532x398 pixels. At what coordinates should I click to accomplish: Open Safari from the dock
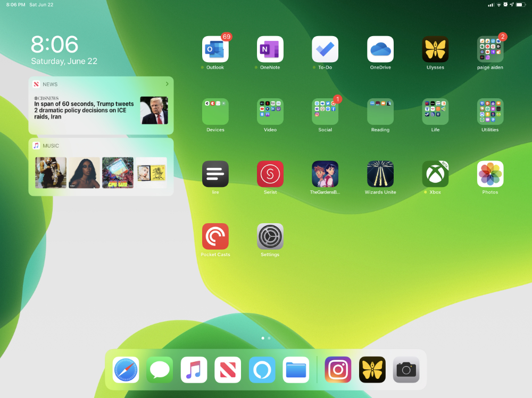pos(126,369)
